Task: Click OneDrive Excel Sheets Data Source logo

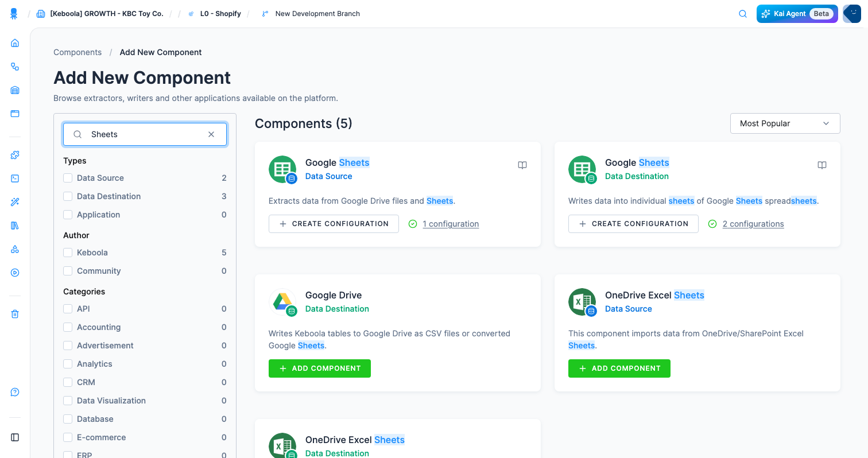Action: pos(582,302)
